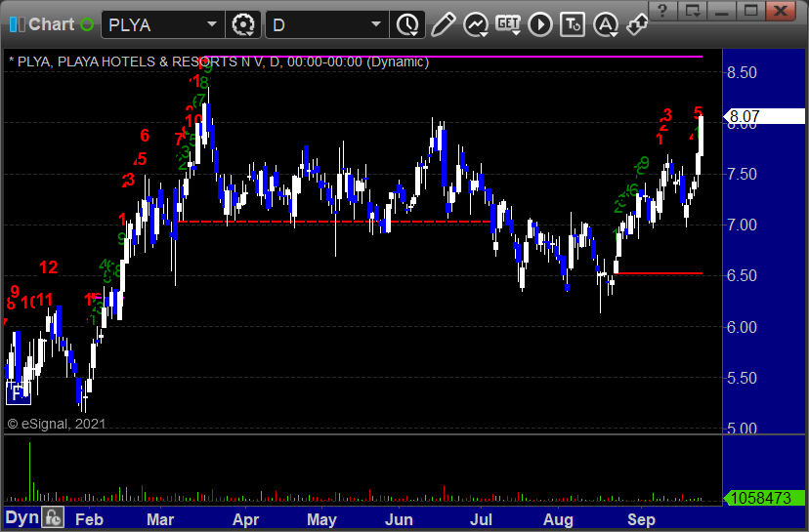The width and height of the screenshot is (809, 532).
Task: Click the 5.50 price axis label
Action: [x=742, y=378]
